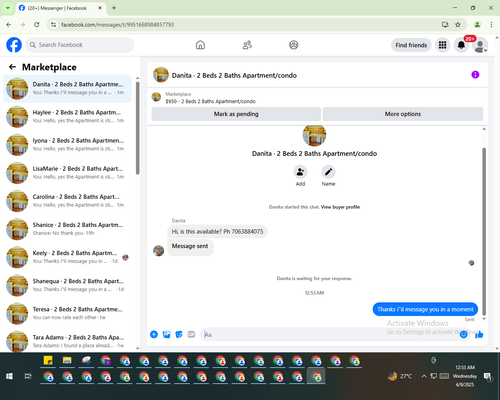Open Sticky Notes from taskbar
The height and width of the screenshot is (400, 500).
point(48,360)
